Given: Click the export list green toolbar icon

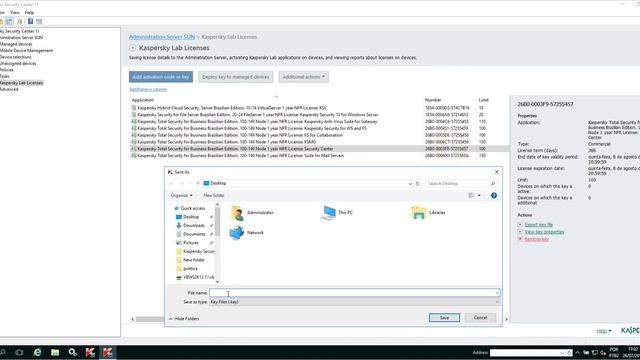Looking at the screenshot, I should coord(20,21).
